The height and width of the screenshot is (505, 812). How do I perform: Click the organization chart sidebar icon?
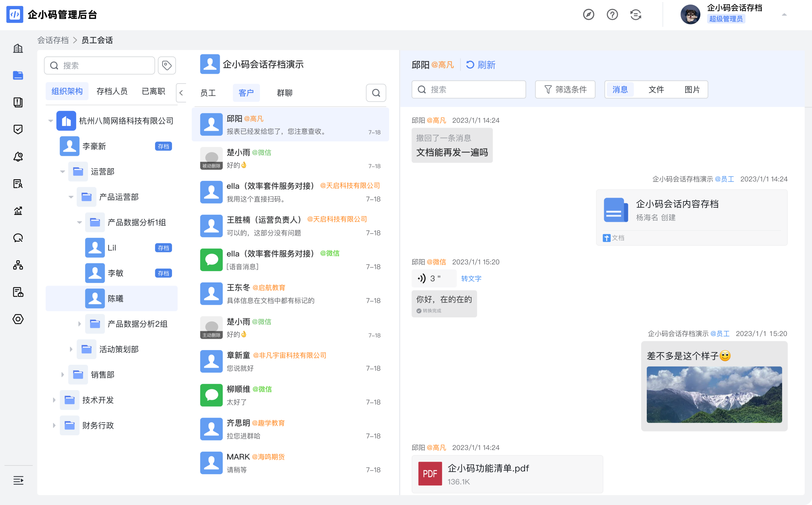coord(18,265)
